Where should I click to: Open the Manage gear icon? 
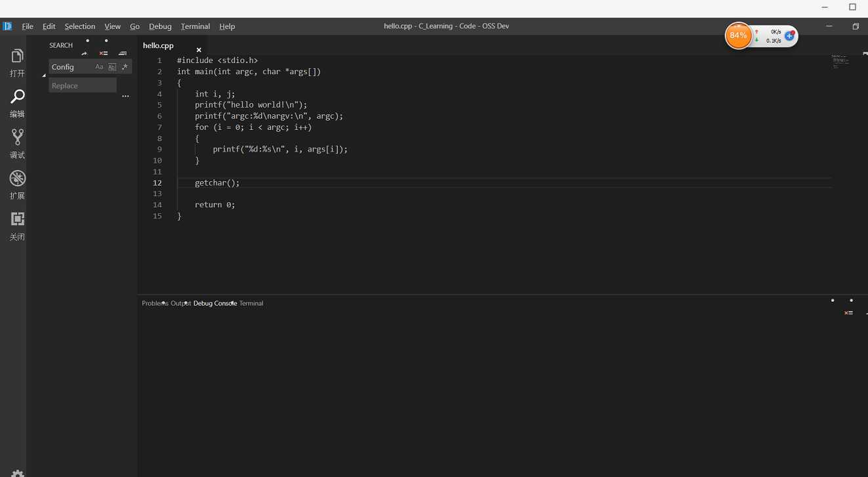click(x=18, y=473)
